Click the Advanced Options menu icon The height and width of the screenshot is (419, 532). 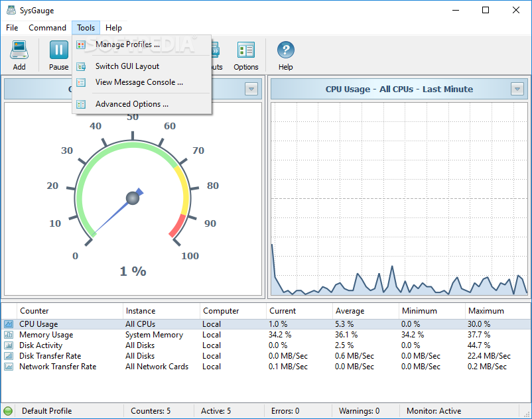[81, 104]
